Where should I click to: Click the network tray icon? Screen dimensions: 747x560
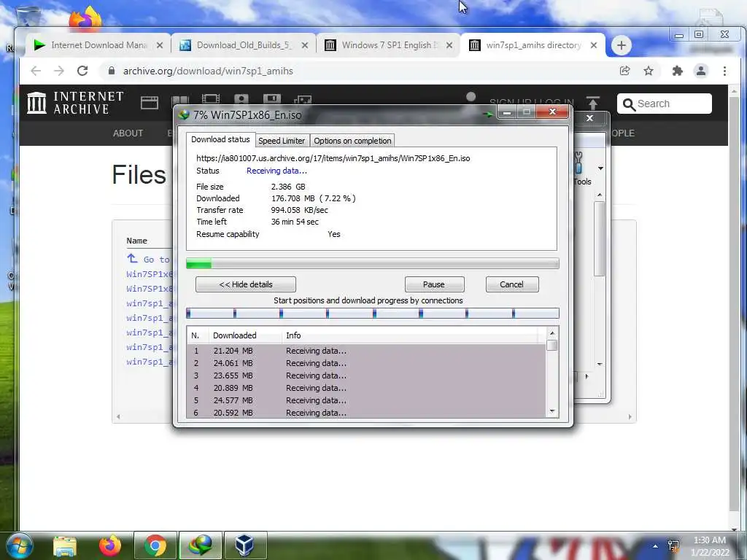tap(673, 546)
